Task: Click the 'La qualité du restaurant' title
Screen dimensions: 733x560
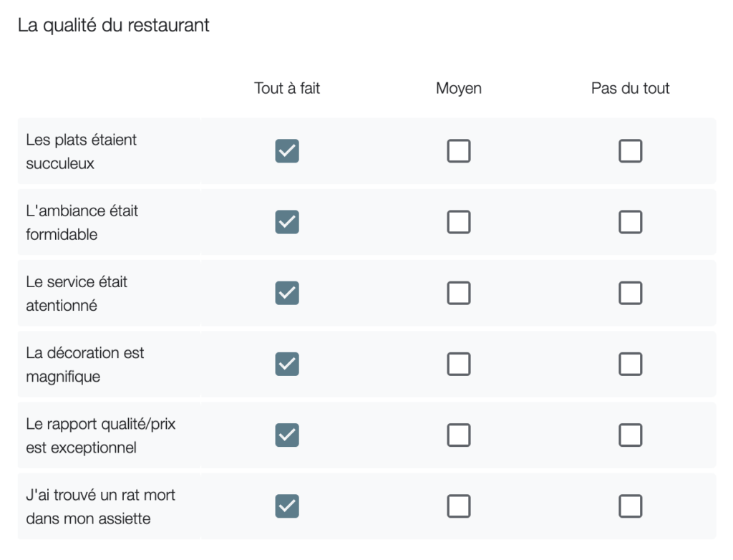Action: [114, 25]
